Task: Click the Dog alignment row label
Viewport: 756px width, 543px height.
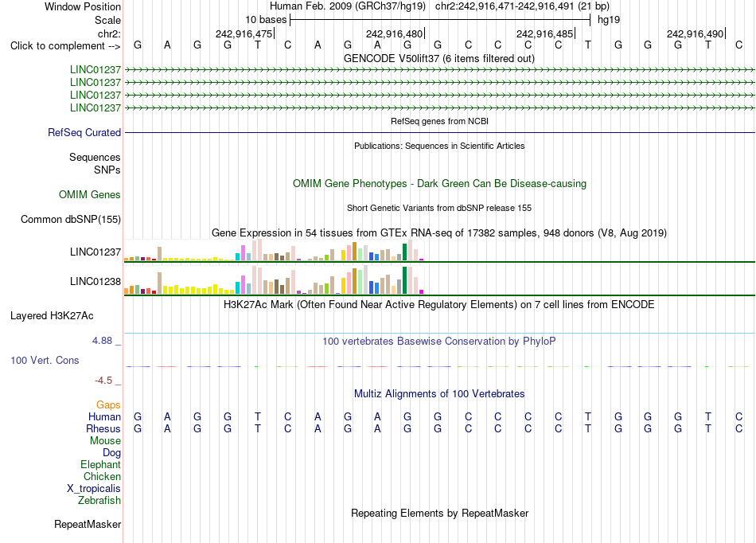Action: pos(112,453)
